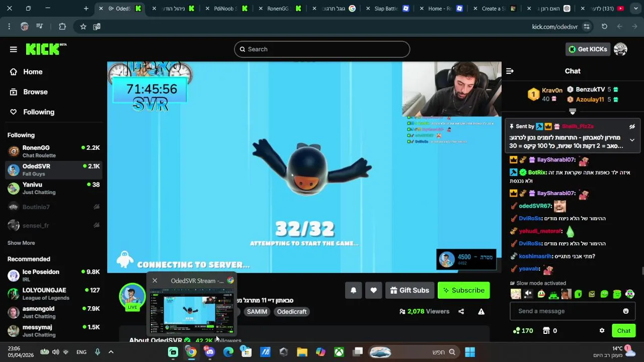Click the heart follow icon

pos(373,290)
